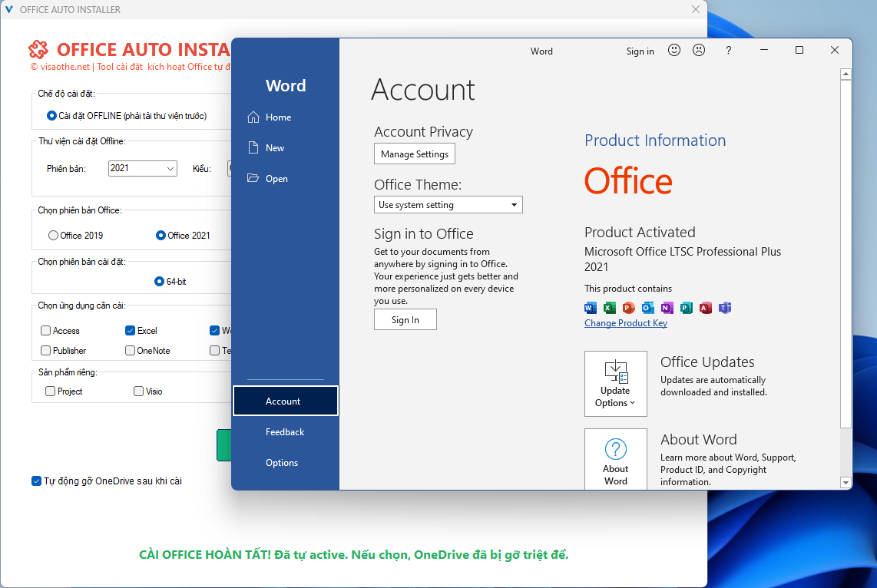Click the About Word button
The width and height of the screenshot is (877, 588).
(615, 459)
